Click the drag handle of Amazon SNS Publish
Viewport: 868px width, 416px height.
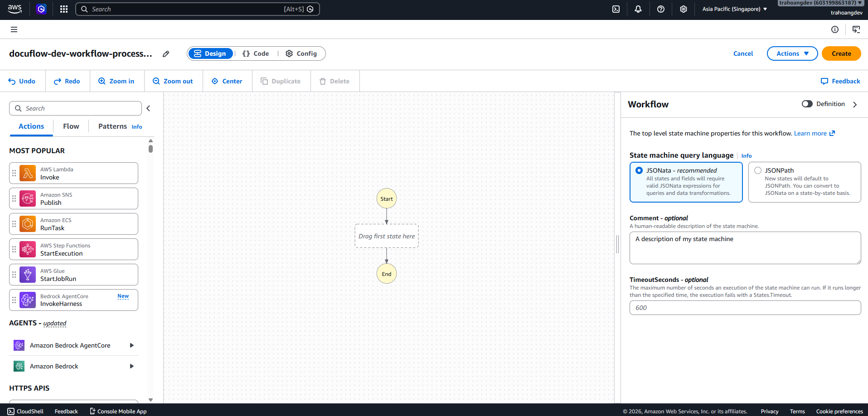[x=14, y=198]
